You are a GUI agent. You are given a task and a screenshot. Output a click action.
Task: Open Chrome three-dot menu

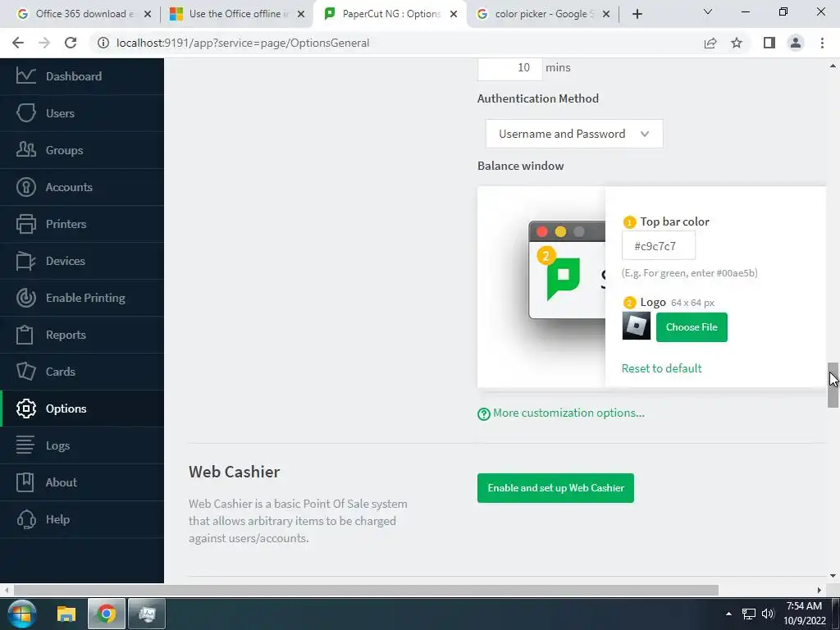(x=822, y=43)
